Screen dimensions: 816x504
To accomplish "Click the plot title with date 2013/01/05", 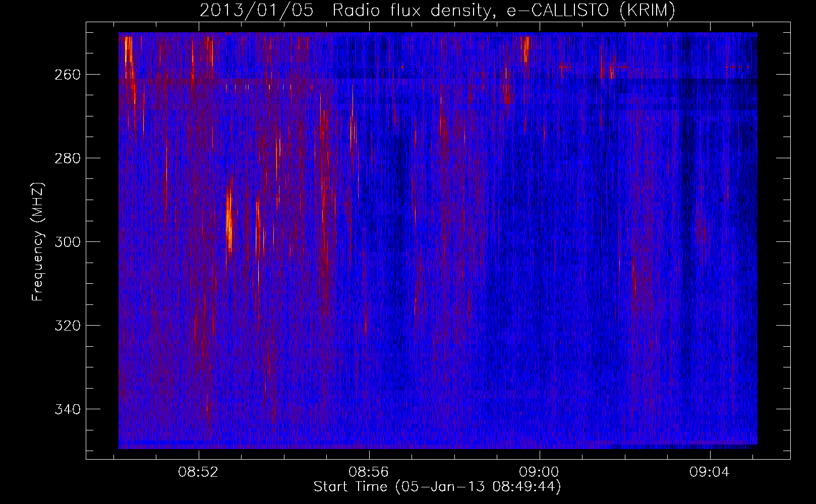I will pyautogui.click(x=437, y=11).
